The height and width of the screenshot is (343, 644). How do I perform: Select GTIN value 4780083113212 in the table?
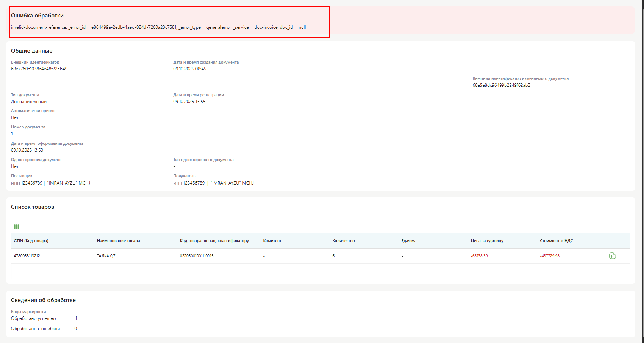pyautogui.click(x=27, y=256)
